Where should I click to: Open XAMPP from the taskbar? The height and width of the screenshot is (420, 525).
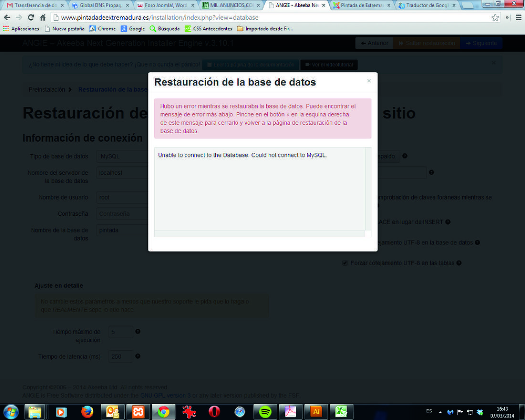click(x=138, y=412)
